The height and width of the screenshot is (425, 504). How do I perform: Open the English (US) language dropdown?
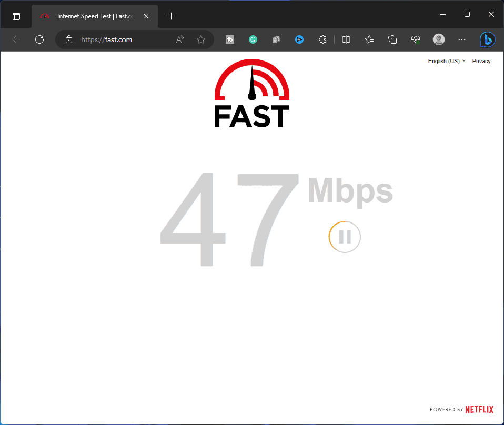447,61
